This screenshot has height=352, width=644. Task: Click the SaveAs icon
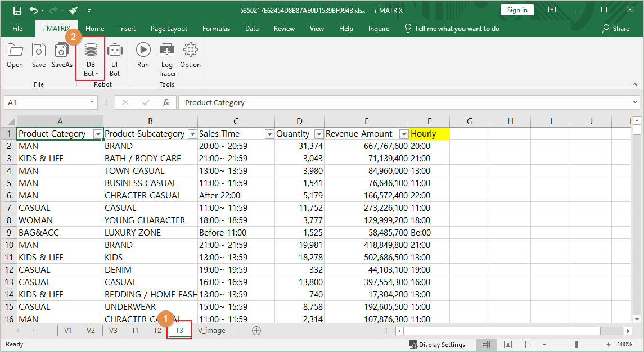tap(62, 55)
